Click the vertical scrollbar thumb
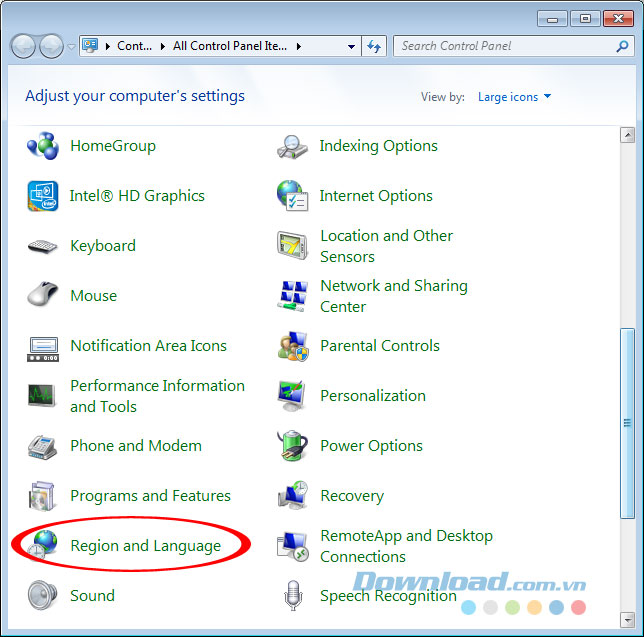The image size is (644, 637). [628, 423]
